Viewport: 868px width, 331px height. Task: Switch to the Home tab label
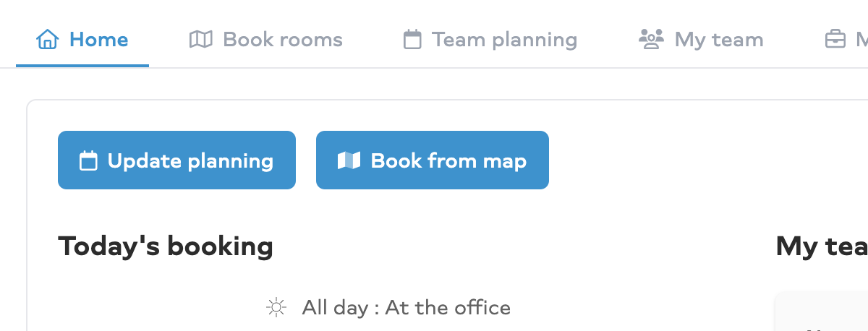pyautogui.click(x=98, y=39)
